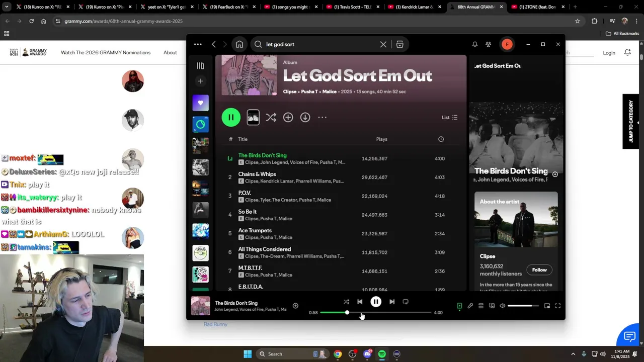
Task: Reload the Grammy page in Chrome
Action: tap(31, 21)
